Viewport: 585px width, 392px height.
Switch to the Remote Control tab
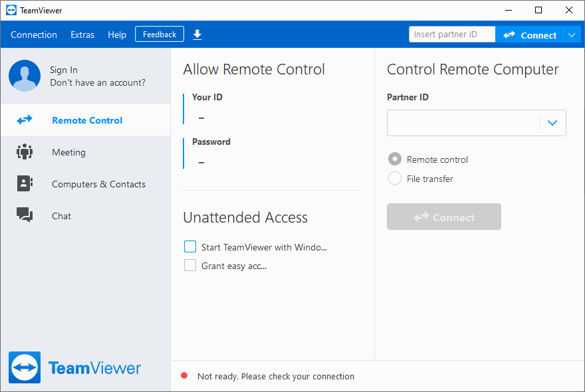pos(86,120)
